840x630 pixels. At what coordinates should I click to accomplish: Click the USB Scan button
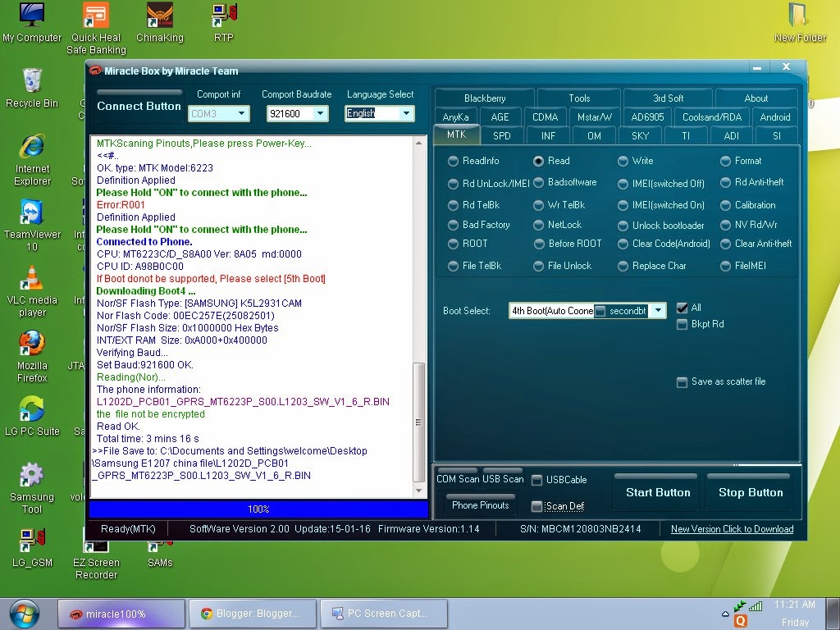tap(502, 478)
